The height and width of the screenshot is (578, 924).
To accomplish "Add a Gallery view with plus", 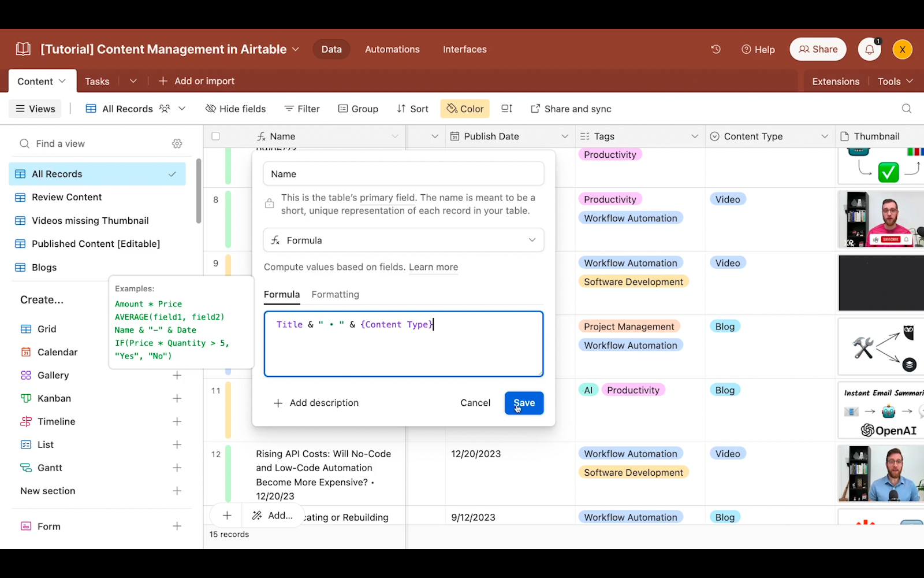I will (177, 375).
